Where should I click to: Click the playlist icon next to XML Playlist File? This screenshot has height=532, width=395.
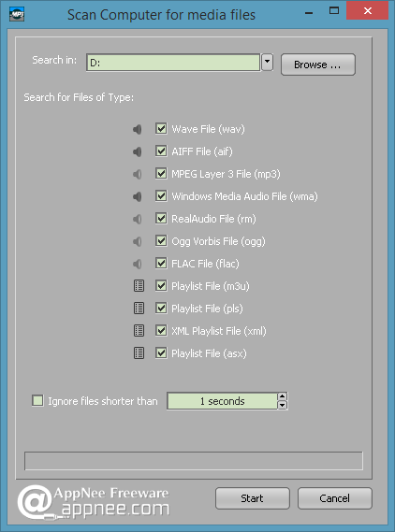tap(139, 331)
